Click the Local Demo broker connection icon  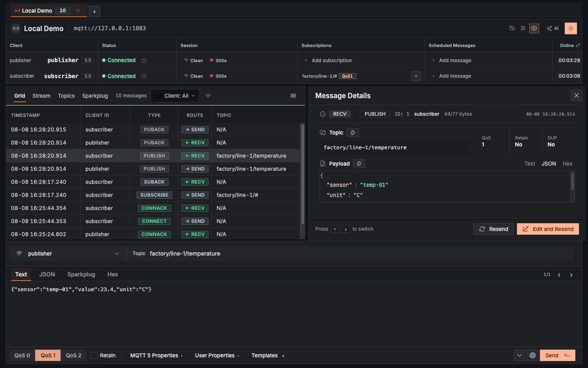point(16,28)
